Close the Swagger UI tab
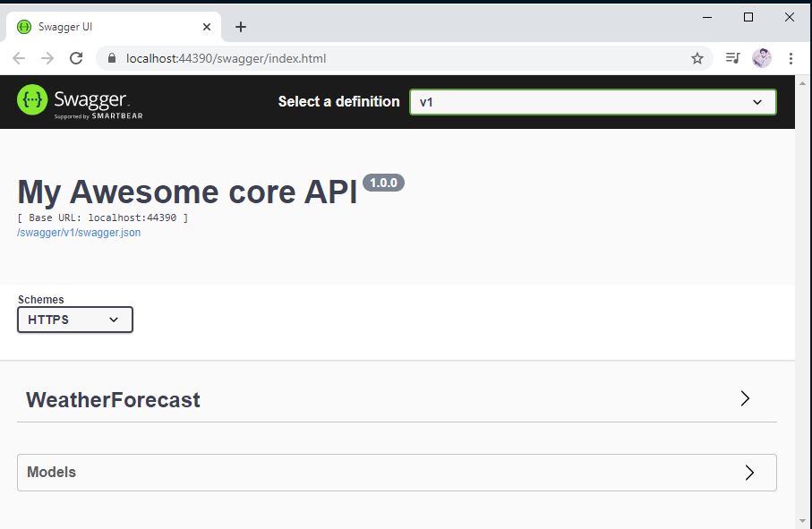 (207, 27)
